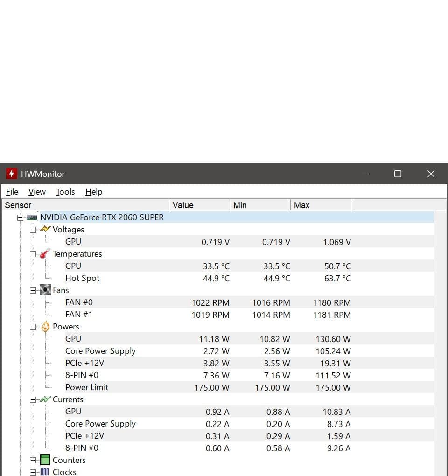This screenshot has height=476, width=448.
Task: Click the Value column header
Action: coord(199,205)
